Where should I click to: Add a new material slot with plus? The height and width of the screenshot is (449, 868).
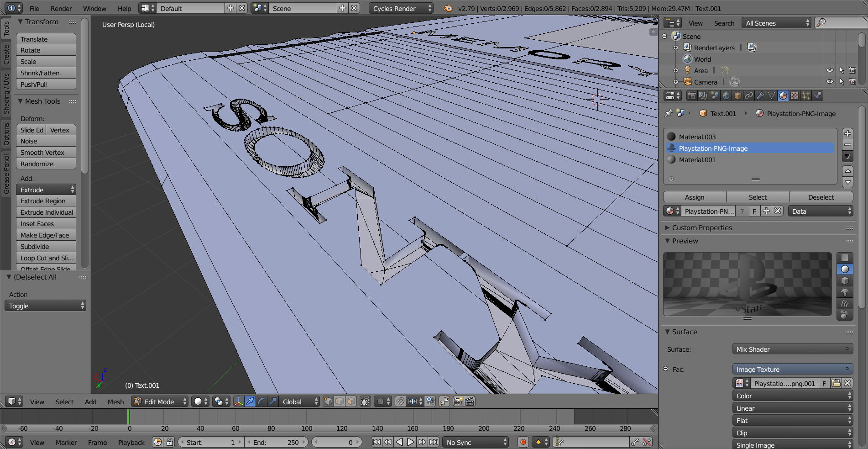pos(847,134)
